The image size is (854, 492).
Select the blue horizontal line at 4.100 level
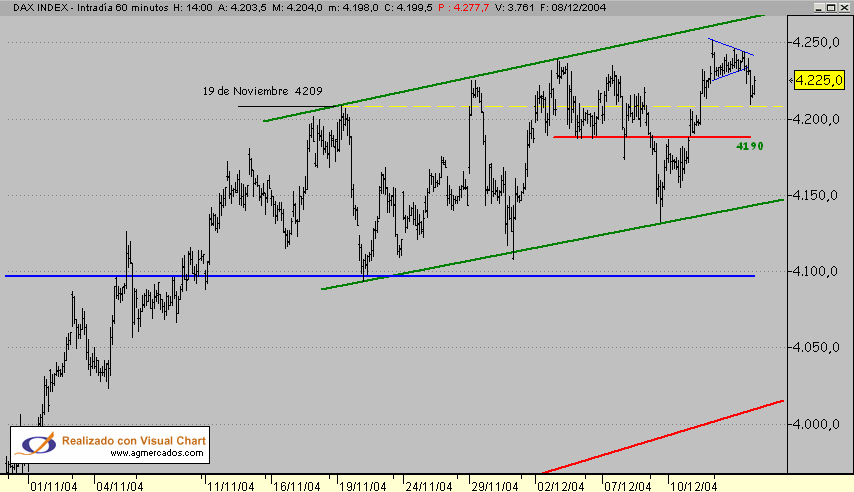380,276
